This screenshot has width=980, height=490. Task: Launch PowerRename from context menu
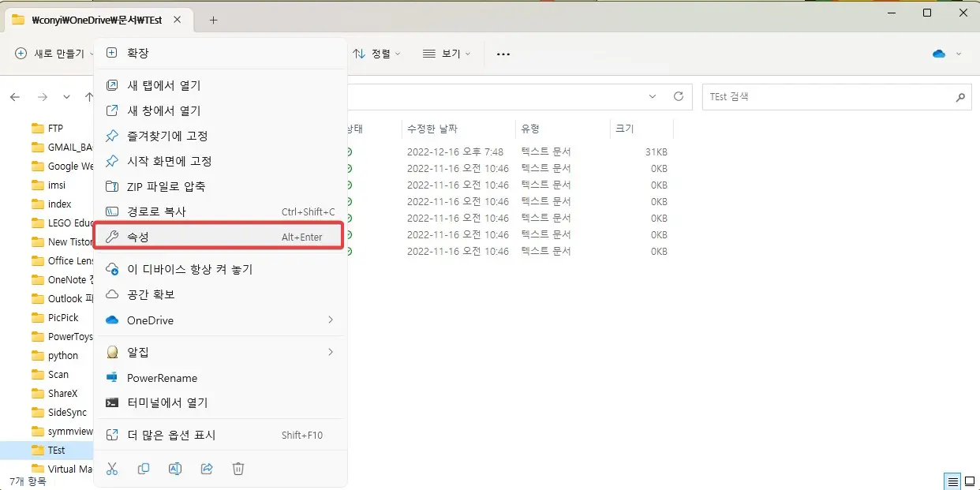click(x=220, y=377)
